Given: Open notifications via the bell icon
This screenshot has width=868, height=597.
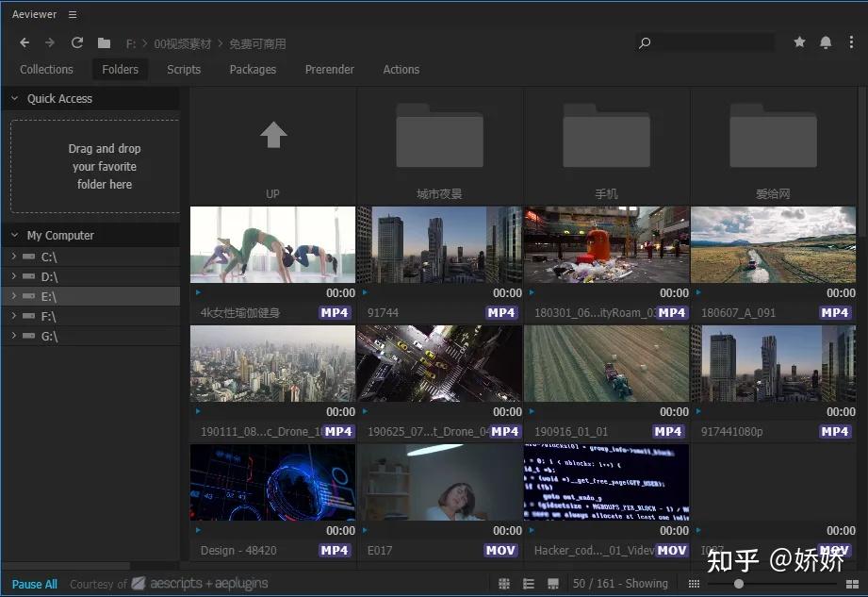Looking at the screenshot, I should pyautogui.click(x=824, y=42).
